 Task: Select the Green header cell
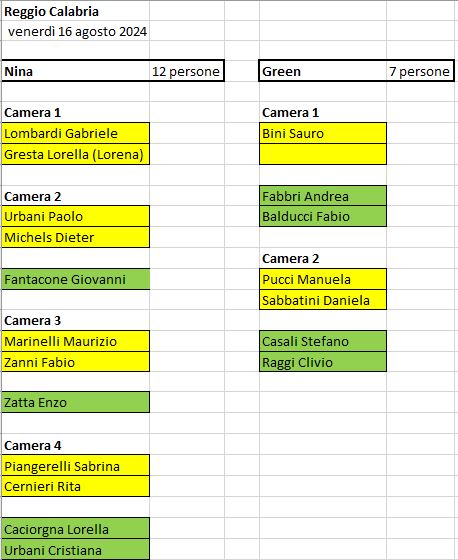(x=323, y=71)
